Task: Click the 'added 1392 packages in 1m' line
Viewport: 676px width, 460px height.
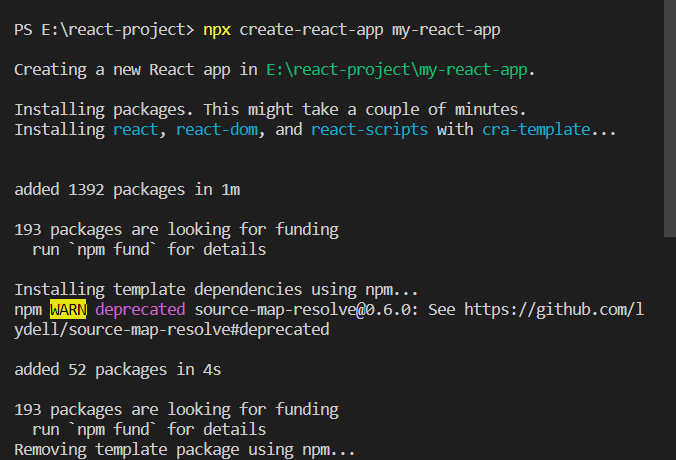Action: 127,190
